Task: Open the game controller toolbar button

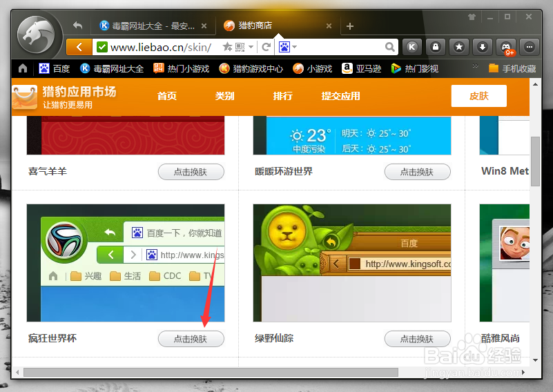Action: click(506, 47)
